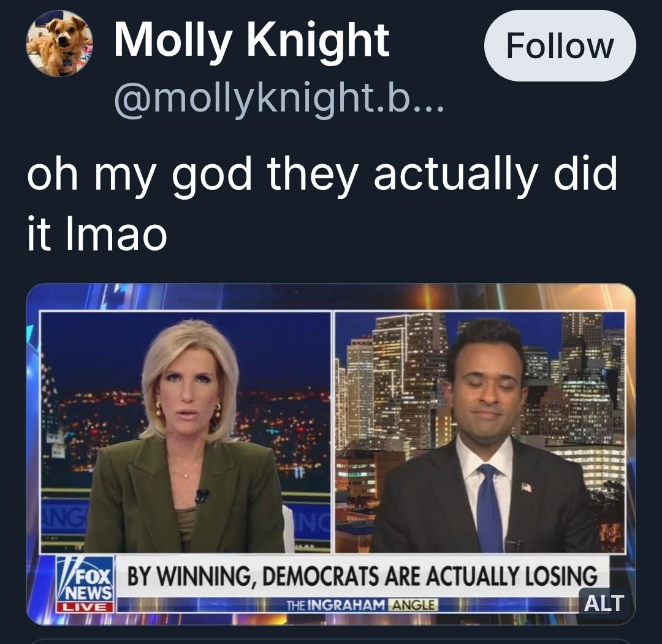Viewport: 662px width, 644px height.
Task: Tap the red LIVE tag under the Fox logo
Action: [85, 607]
